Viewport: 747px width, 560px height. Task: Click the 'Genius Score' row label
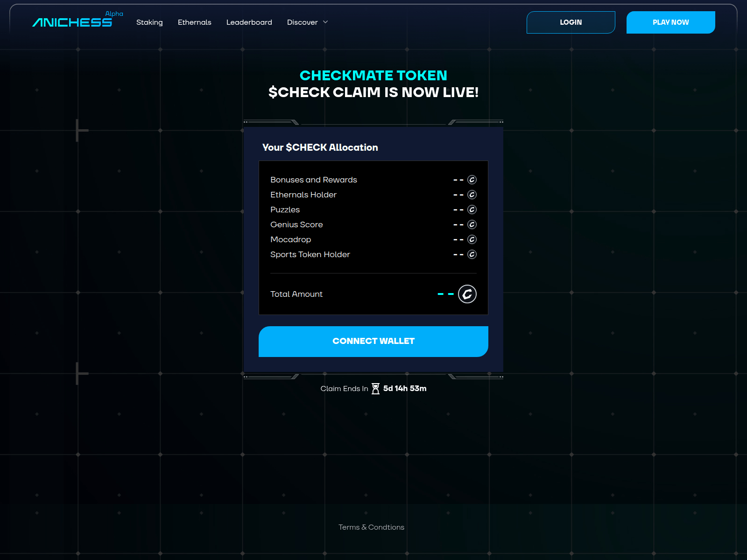(x=296, y=224)
